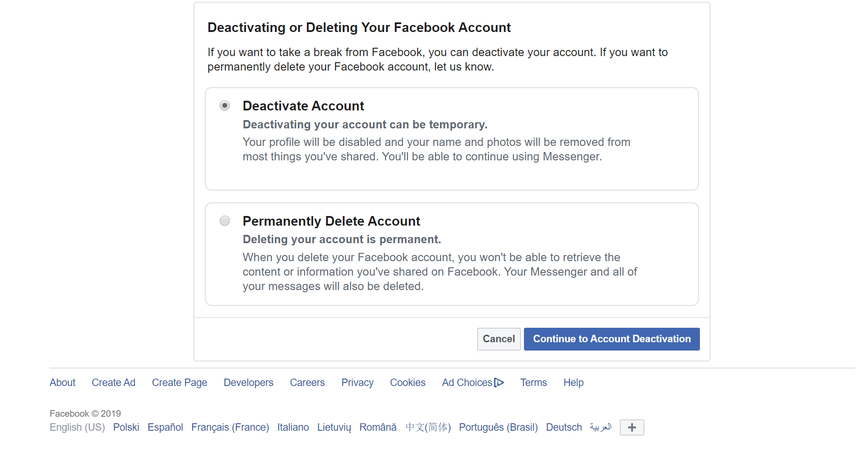Open the Create Ad link

point(113,383)
